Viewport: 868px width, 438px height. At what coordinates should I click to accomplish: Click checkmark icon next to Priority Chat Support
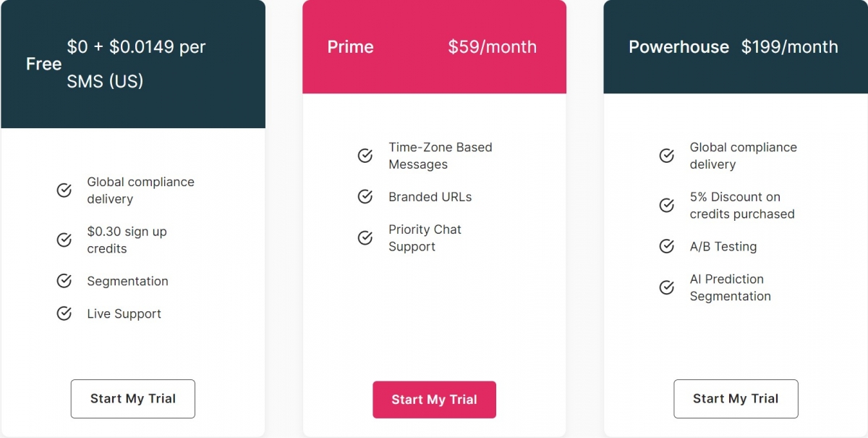pos(365,237)
